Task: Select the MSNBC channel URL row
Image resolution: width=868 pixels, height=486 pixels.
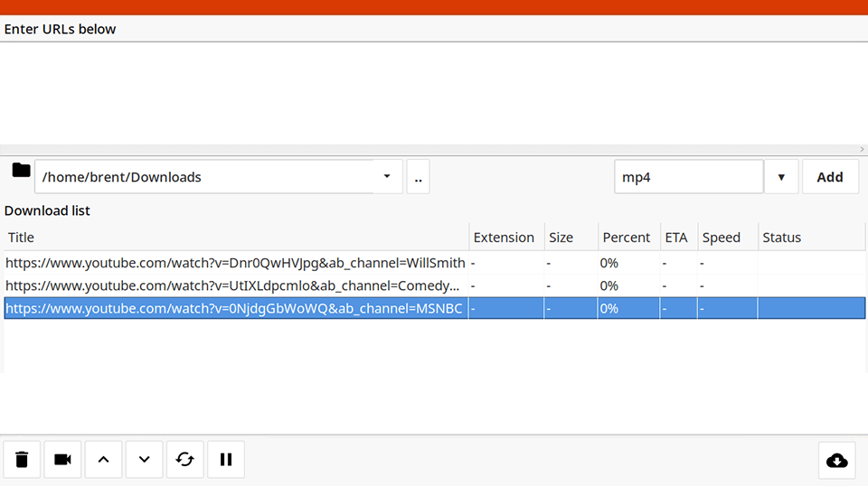Action: tap(233, 308)
